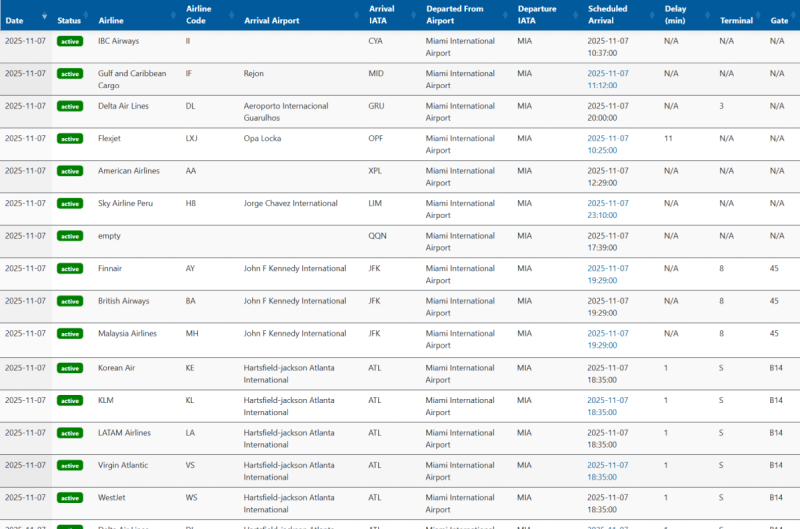Click the Opa Locka airport cell
The width and height of the screenshot is (800, 529).
[x=262, y=138]
